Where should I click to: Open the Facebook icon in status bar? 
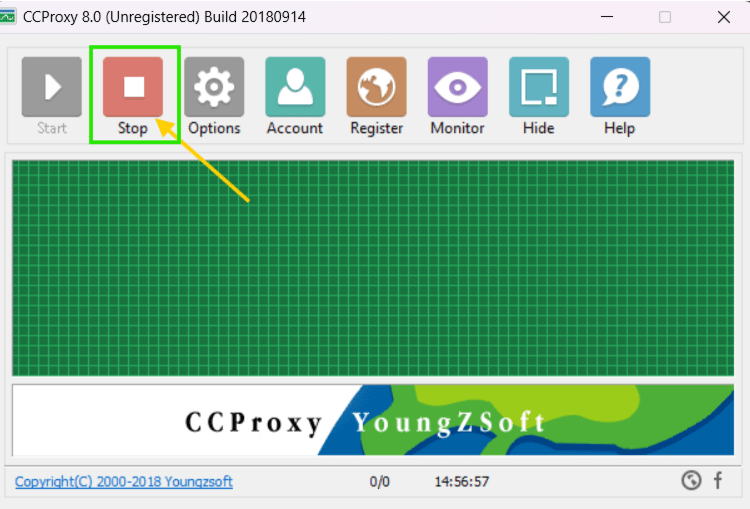coord(718,480)
